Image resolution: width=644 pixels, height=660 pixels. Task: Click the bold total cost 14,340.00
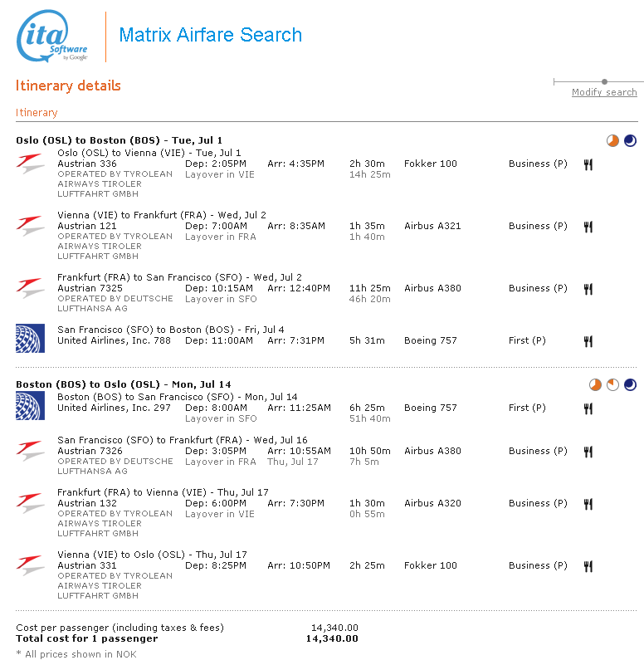pos(332,638)
